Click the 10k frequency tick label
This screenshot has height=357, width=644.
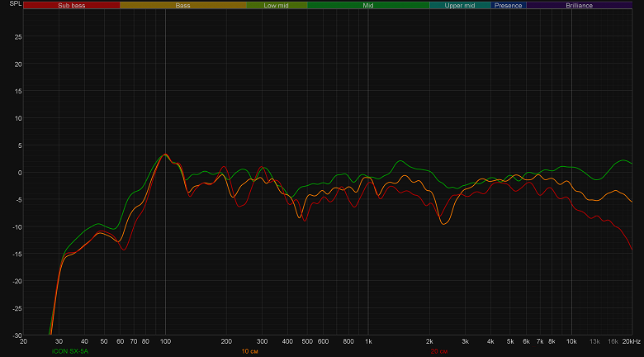coord(571,341)
